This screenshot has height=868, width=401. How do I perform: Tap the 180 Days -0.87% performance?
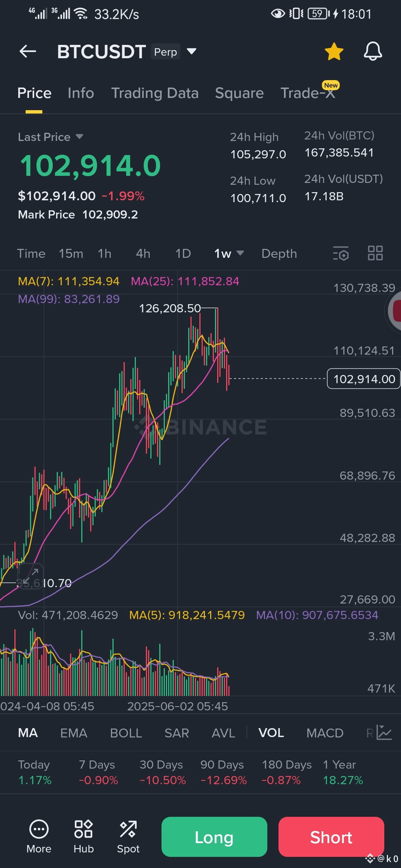(x=287, y=772)
